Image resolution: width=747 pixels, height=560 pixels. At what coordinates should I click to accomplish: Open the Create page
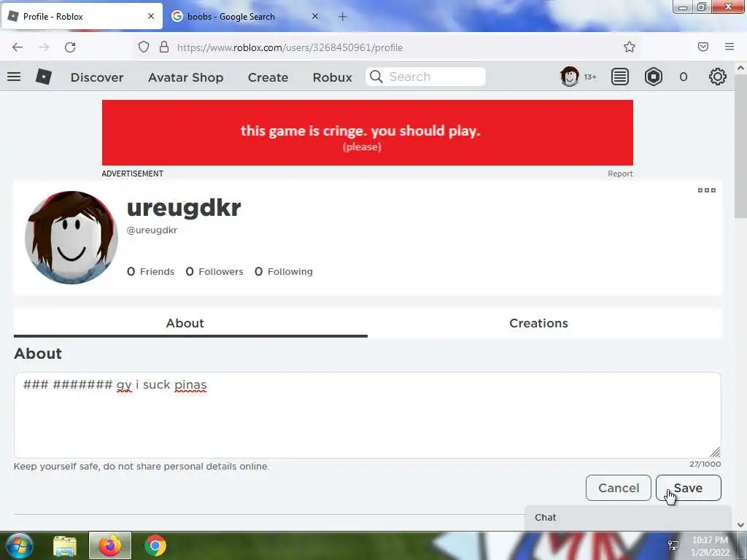(268, 77)
